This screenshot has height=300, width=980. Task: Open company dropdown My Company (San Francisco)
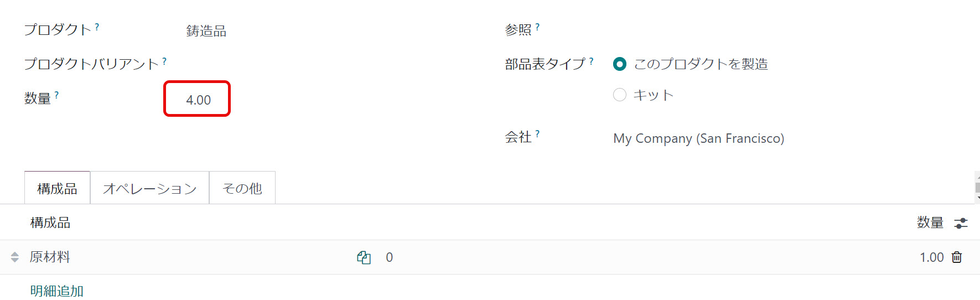click(x=791, y=138)
